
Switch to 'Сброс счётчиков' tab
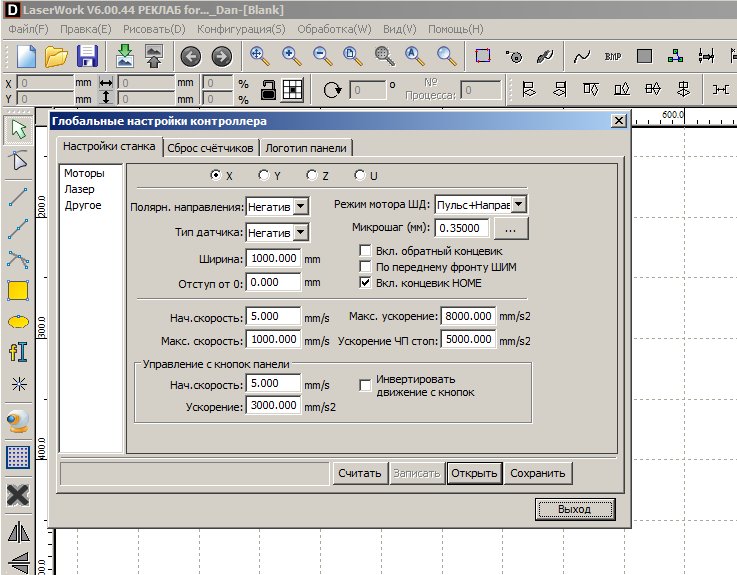[209, 148]
